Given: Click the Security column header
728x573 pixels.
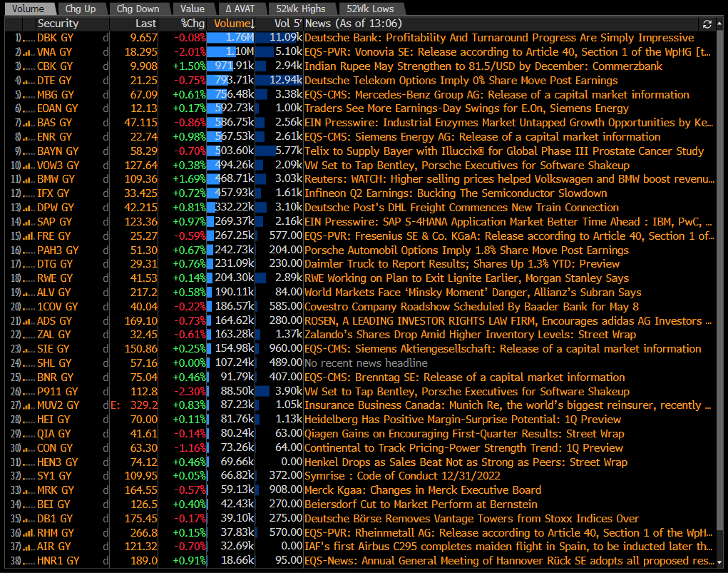Looking at the screenshot, I should 58,24.
